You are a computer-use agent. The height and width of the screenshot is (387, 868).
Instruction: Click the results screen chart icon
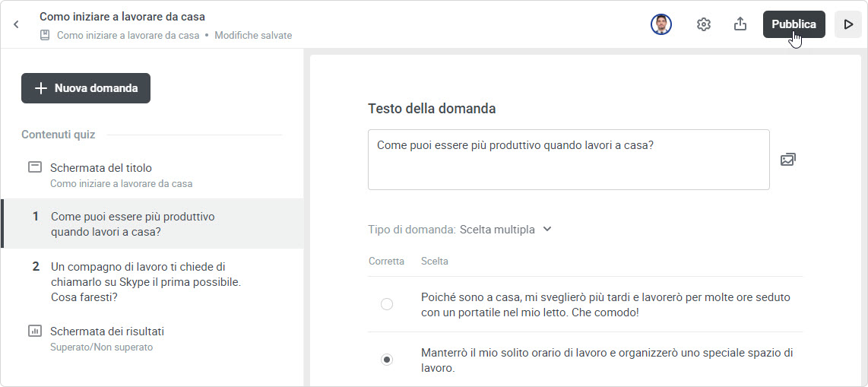34,331
